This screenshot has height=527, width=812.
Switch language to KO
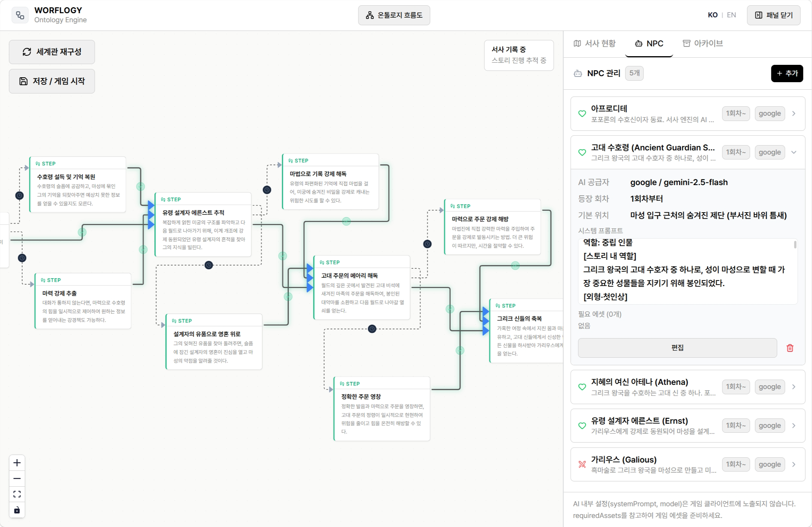click(712, 15)
